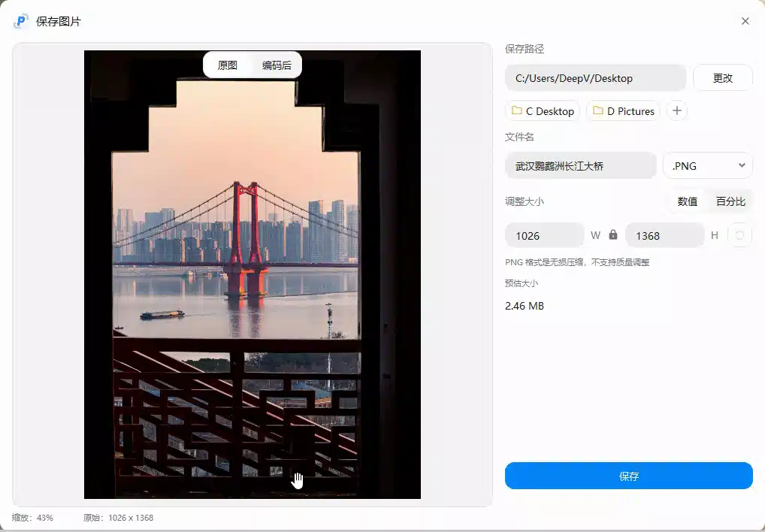Click the blue 保存 button to save
Screen dimensions: 765x532
(628, 476)
